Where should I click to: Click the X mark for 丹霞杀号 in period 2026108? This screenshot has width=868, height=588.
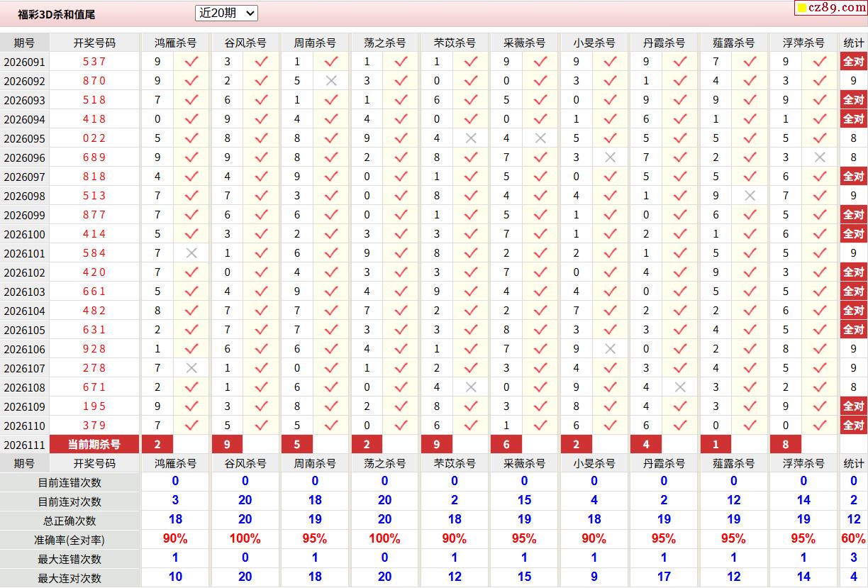click(x=680, y=387)
